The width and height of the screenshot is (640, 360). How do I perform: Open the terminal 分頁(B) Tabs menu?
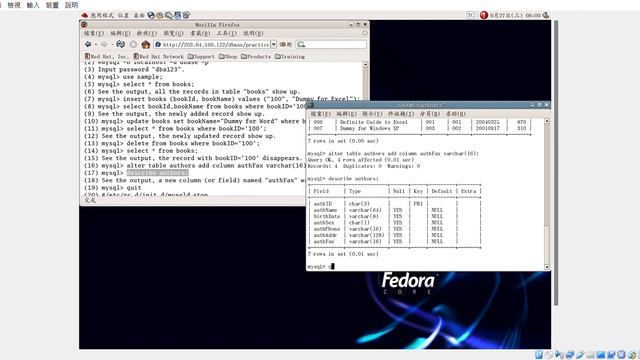click(x=430, y=114)
